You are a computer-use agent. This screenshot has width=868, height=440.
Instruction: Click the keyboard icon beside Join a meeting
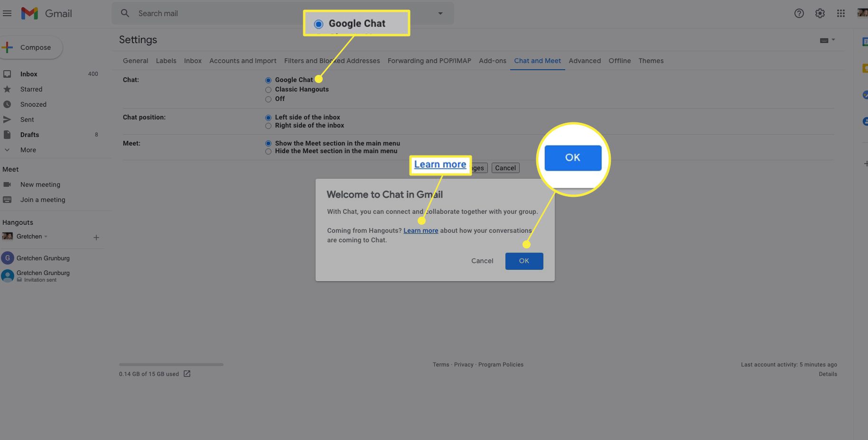pyautogui.click(x=7, y=200)
